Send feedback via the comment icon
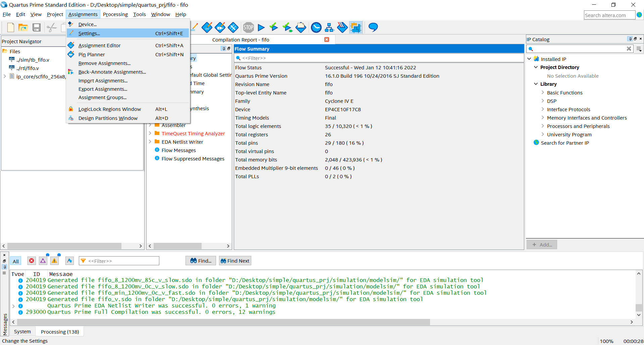Viewport: 644px width, 345px height. click(x=372, y=27)
